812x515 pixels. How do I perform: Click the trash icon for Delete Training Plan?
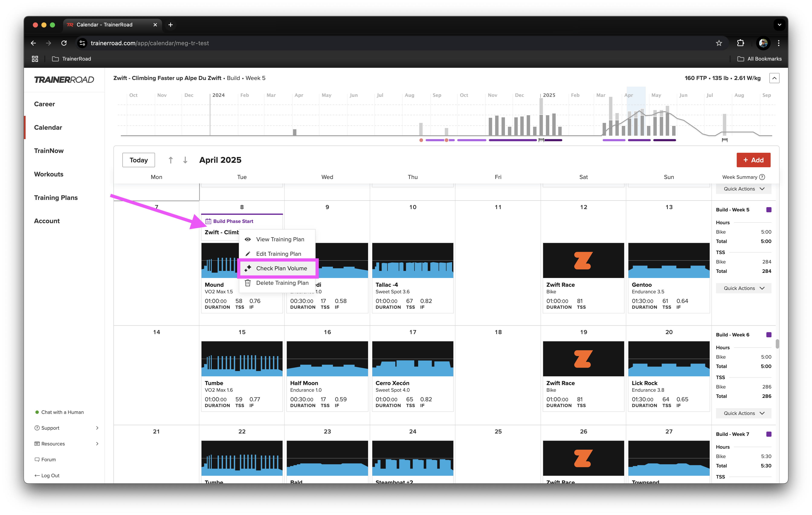[x=248, y=283]
